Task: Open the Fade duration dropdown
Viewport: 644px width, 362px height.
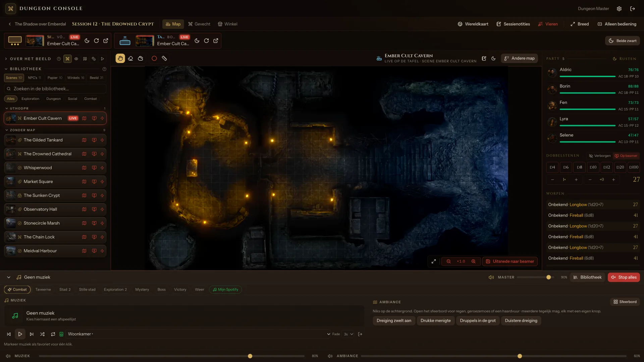Action: tap(348, 334)
